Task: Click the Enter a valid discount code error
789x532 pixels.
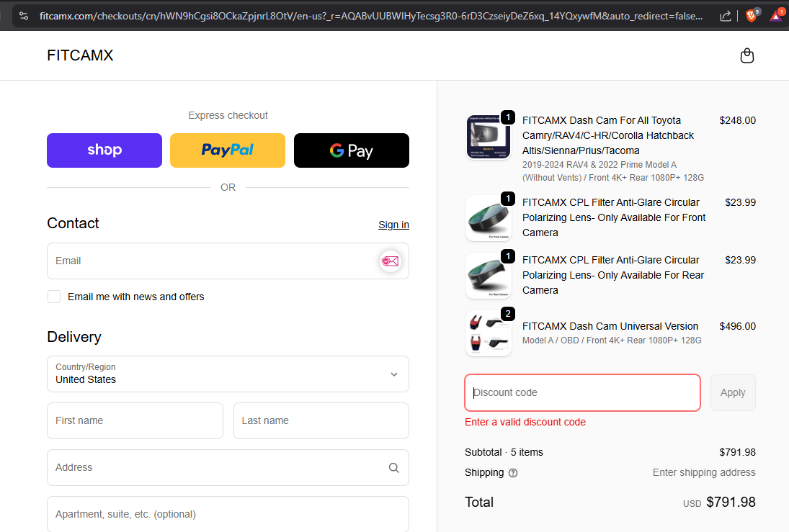Action: click(525, 422)
